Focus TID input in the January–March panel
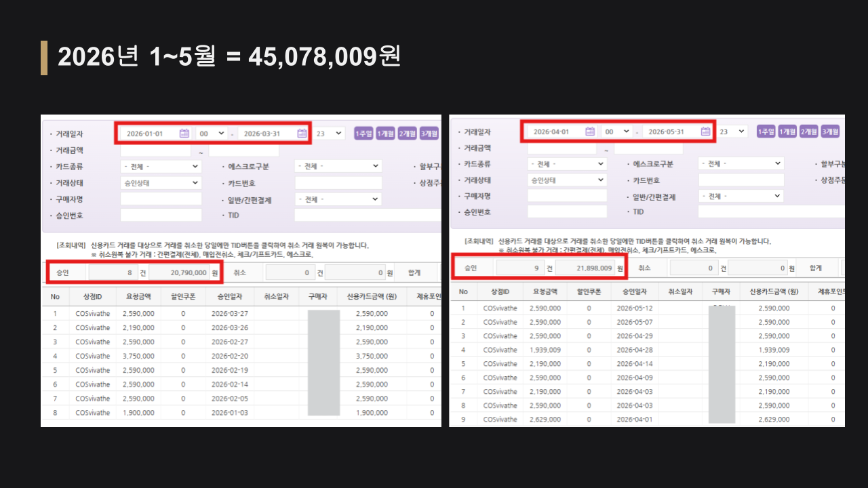The height and width of the screenshot is (488, 868). (368, 215)
